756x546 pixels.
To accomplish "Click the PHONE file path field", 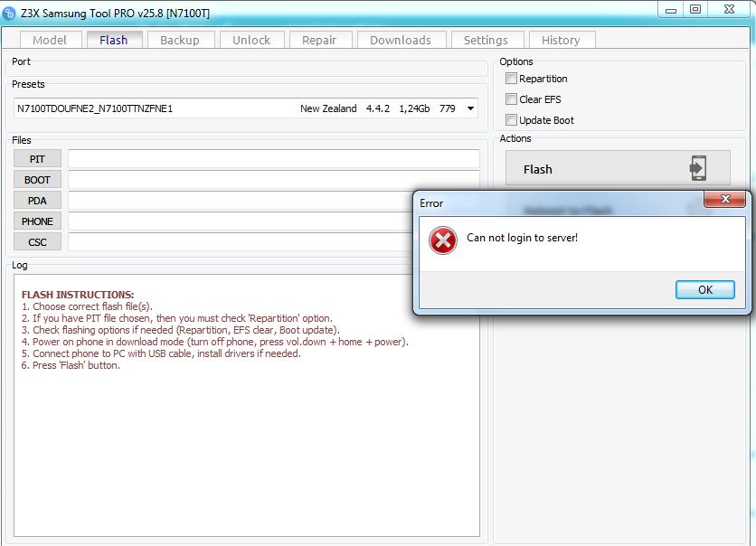I will click(x=241, y=221).
